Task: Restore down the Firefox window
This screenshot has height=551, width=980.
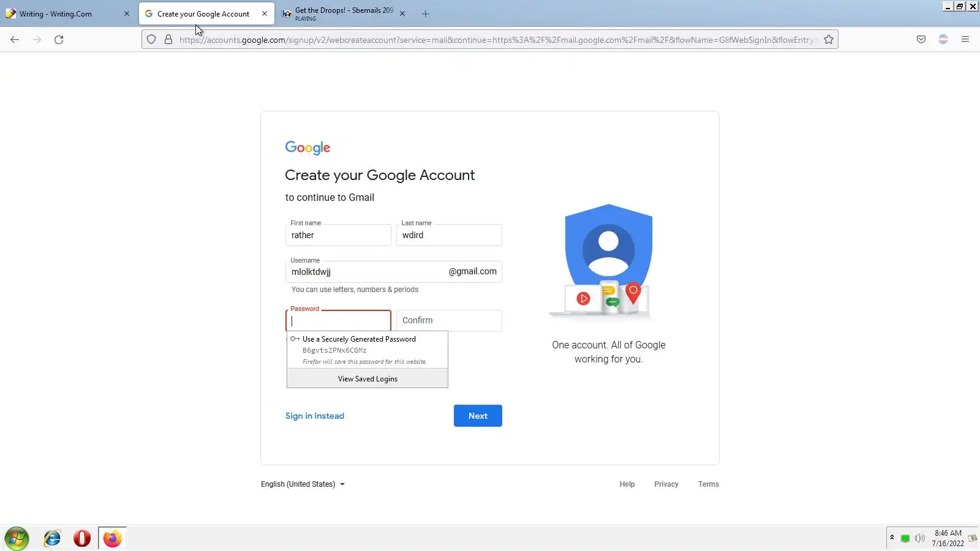Action: pyautogui.click(x=960, y=6)
